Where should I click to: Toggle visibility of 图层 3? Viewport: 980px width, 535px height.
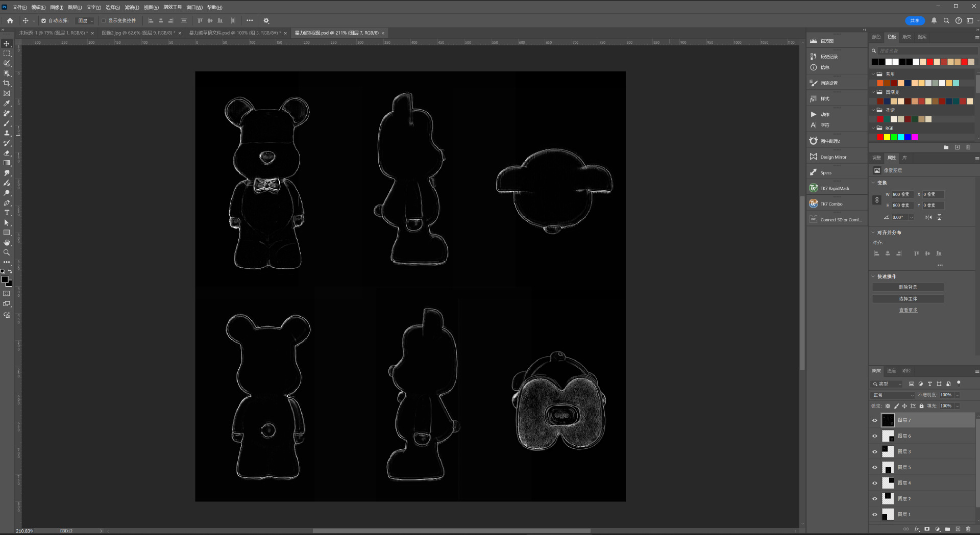click(875, 452)
